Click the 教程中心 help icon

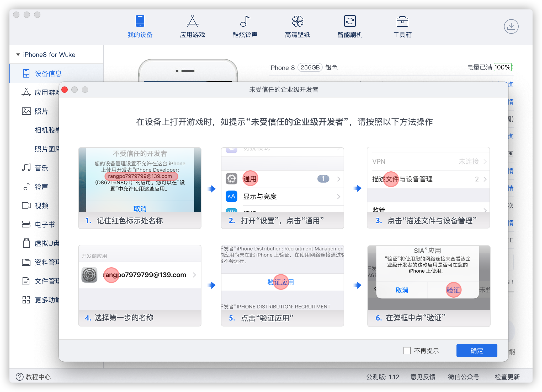click(20, 377)
